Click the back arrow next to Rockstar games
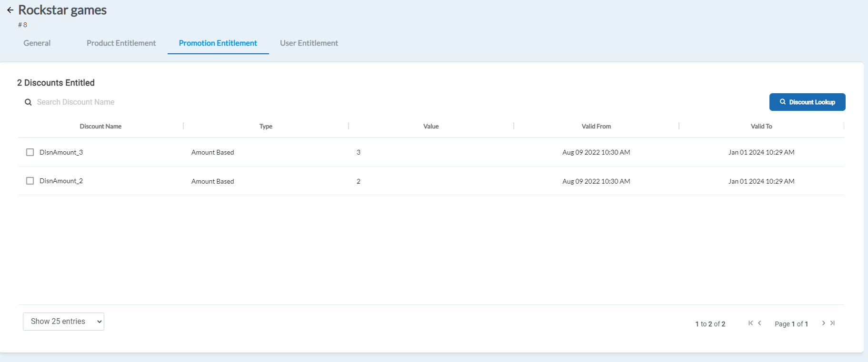The image size is (868, 362). point(10,10)
